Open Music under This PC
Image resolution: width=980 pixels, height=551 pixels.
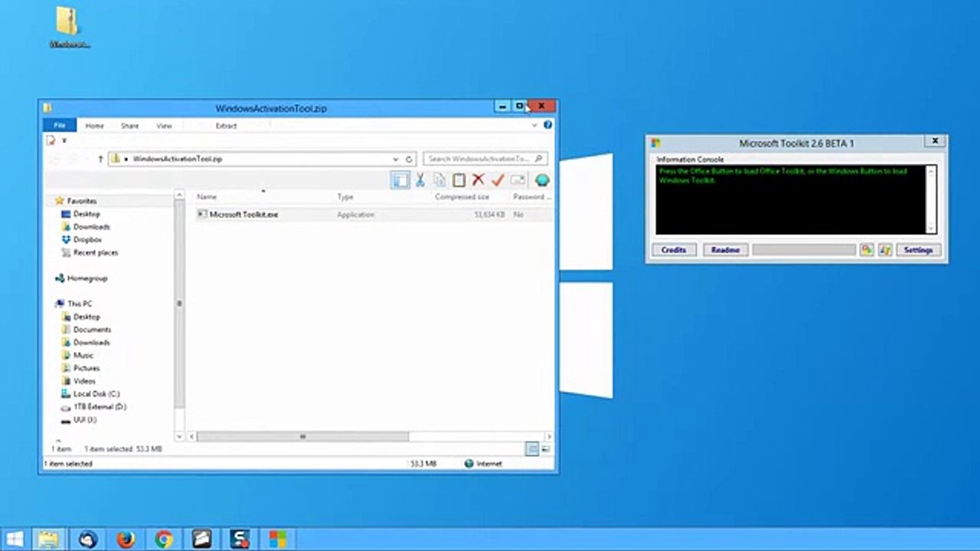click(83, 355)
